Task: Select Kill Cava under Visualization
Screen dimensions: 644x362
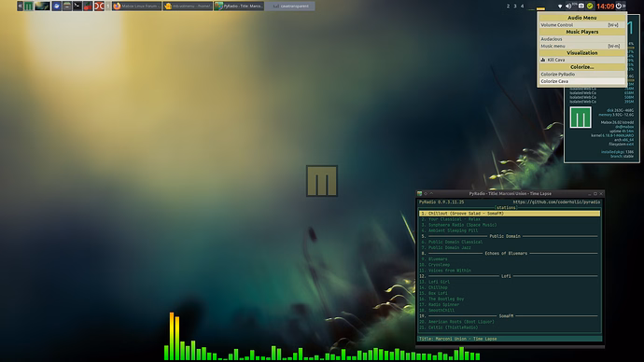Action: (581, 60)
